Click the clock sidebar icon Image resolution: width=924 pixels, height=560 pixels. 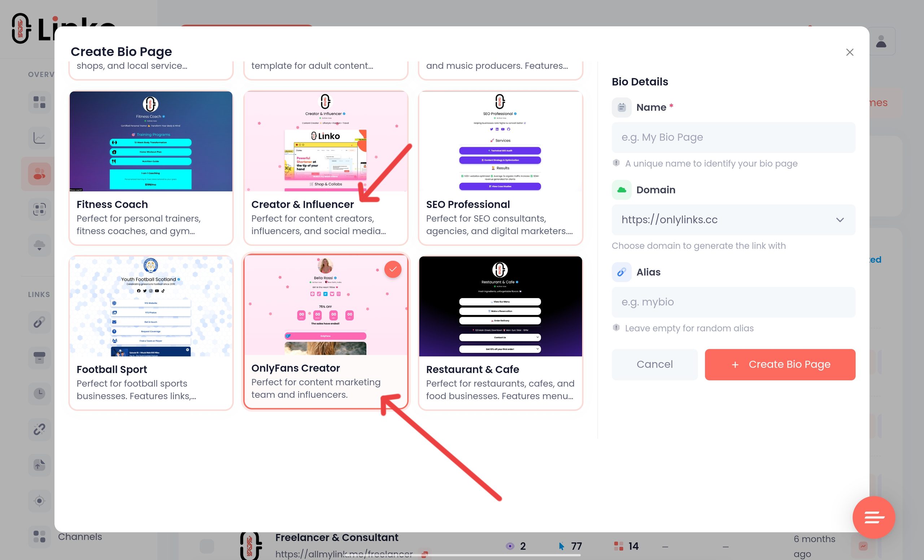pos(39,393)
